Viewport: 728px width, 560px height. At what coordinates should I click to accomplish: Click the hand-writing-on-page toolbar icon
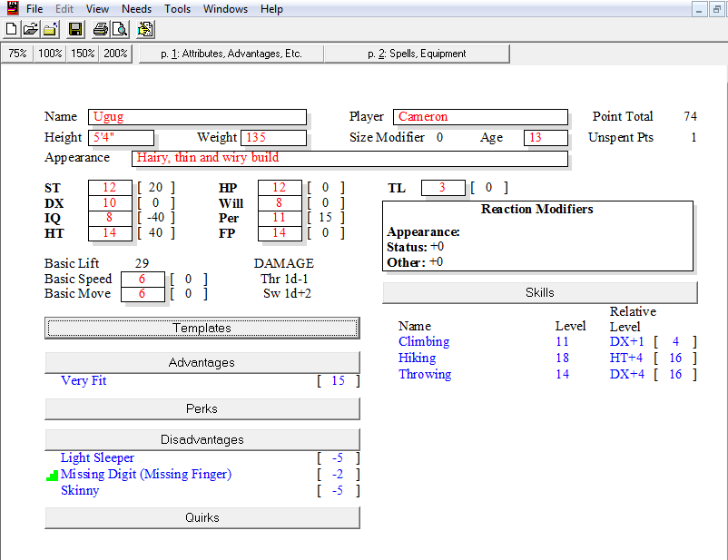(145, 29)
